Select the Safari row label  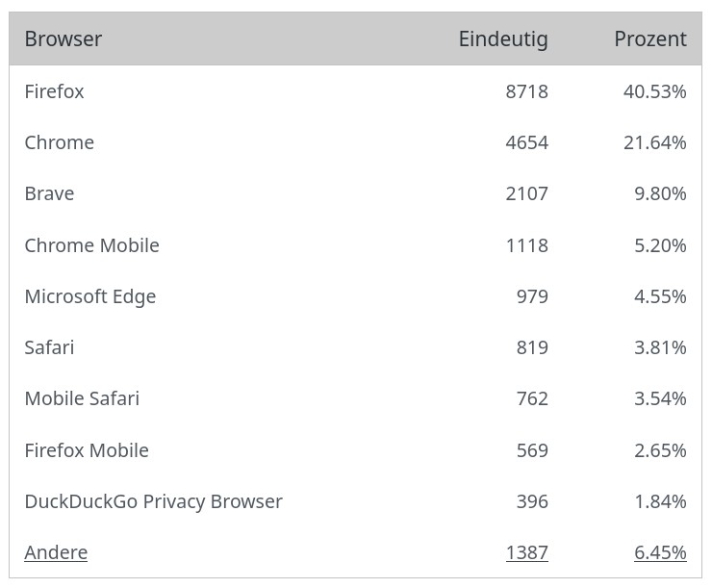[x=50, y=347]
